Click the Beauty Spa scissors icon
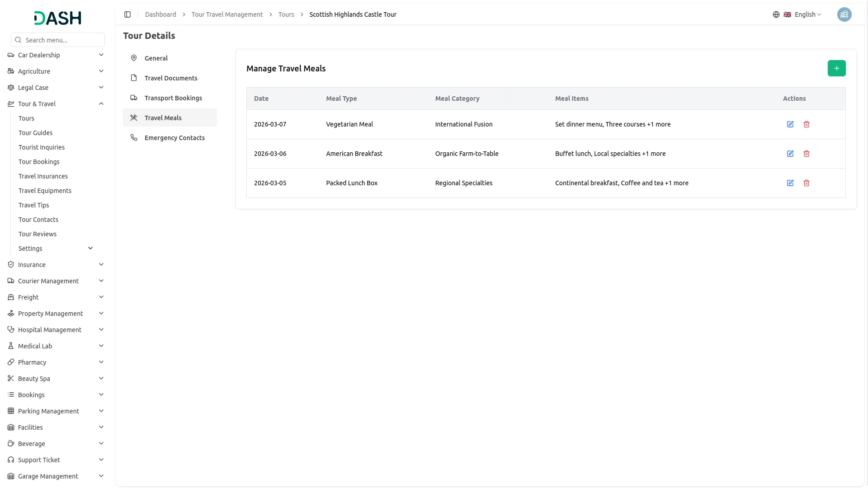868x488 pixels. click(x=11, y=379)
